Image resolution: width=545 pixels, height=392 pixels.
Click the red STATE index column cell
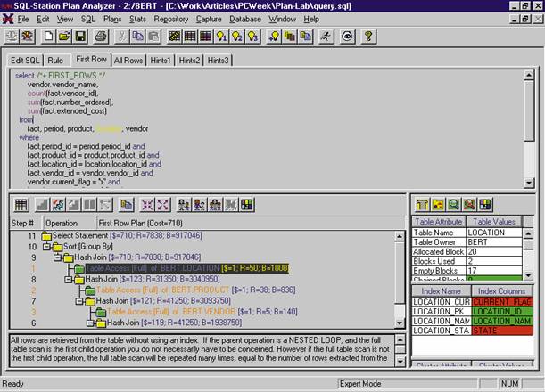(502, 331)
